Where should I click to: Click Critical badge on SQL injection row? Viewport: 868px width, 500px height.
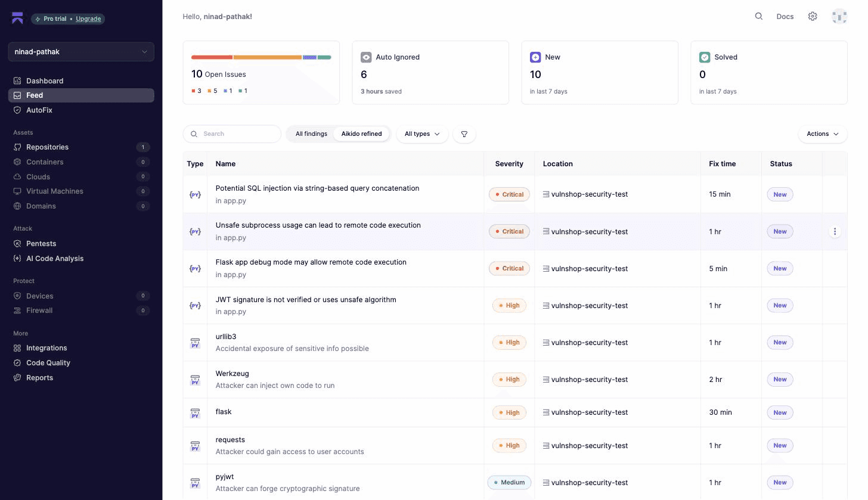click(509, 194)
